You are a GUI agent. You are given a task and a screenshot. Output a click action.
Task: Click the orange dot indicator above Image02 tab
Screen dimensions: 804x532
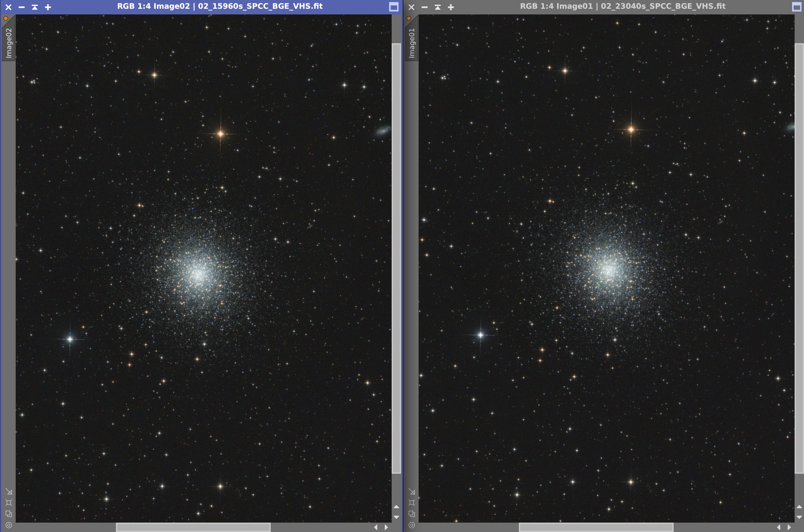[6, 18]
